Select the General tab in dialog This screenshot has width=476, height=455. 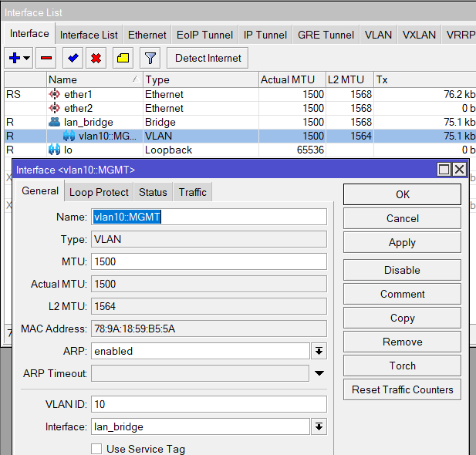coord(40,191)
